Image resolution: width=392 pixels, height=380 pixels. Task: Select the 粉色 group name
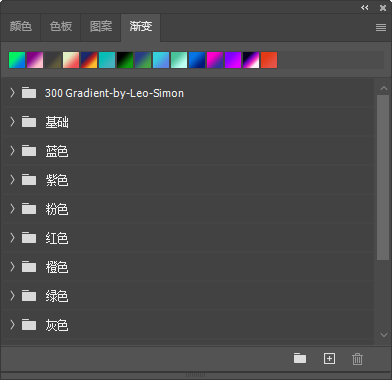tap(57, 209)
